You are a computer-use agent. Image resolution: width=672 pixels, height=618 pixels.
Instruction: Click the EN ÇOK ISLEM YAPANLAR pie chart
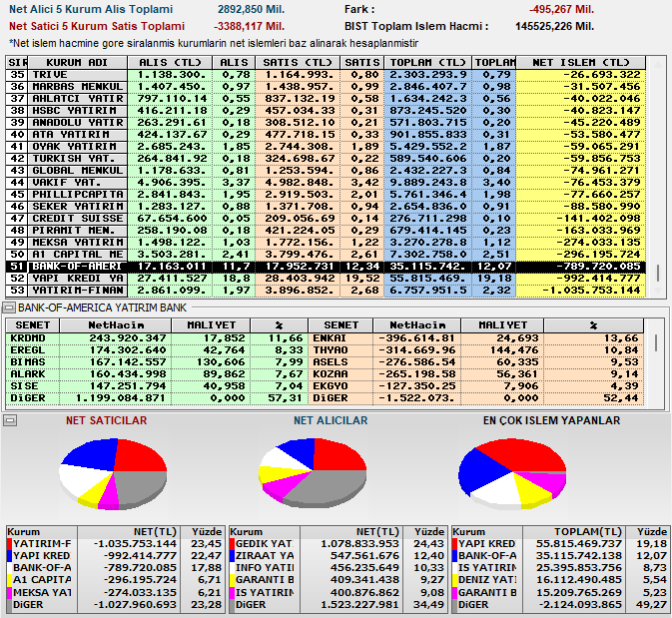[x=512, y=473]
